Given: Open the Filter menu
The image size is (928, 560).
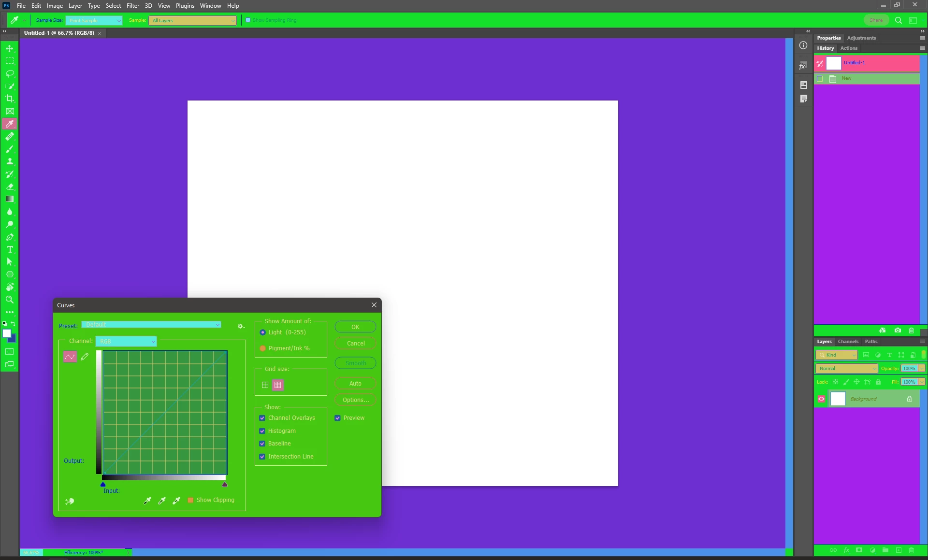Looking at the screenshot, I should click(x=132, y=6).
